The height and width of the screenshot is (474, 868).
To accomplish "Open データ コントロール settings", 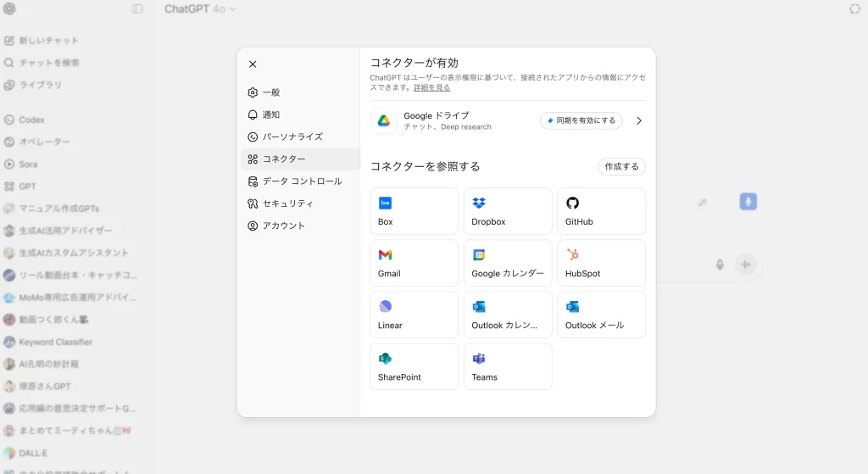I will tap(301, 181).
